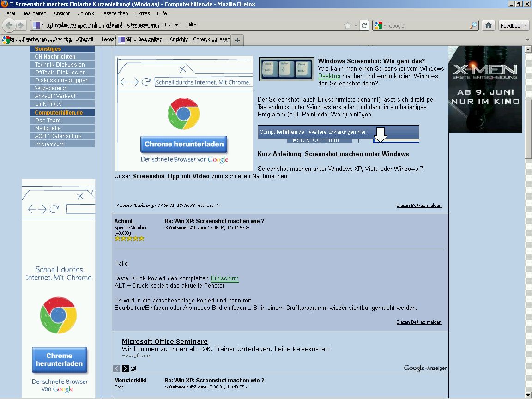Switch to the Google-Suche tab
This screenshot has width=532, height=399.
point(58,40)
